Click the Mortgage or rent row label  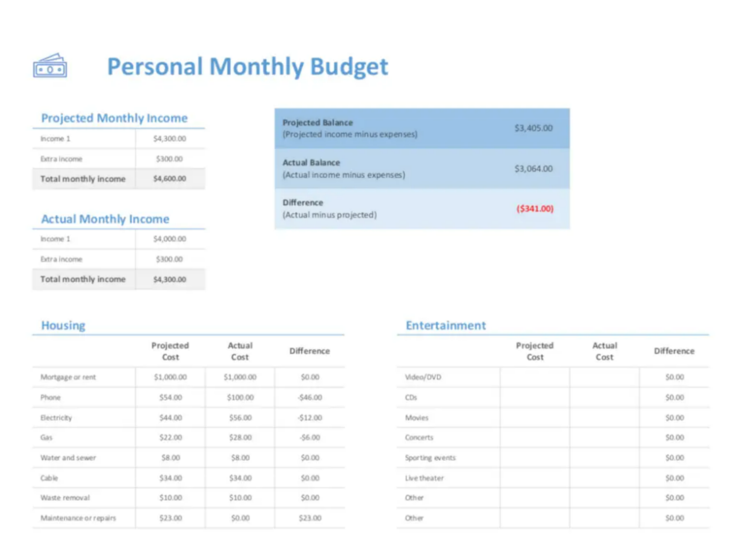tap(68, 377)
